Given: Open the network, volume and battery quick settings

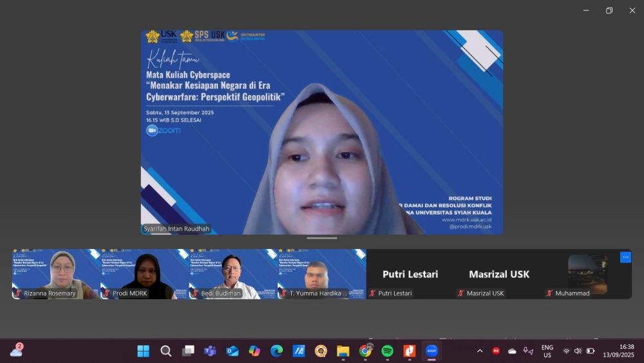Looking at the screenshot, I should (578, 351).
